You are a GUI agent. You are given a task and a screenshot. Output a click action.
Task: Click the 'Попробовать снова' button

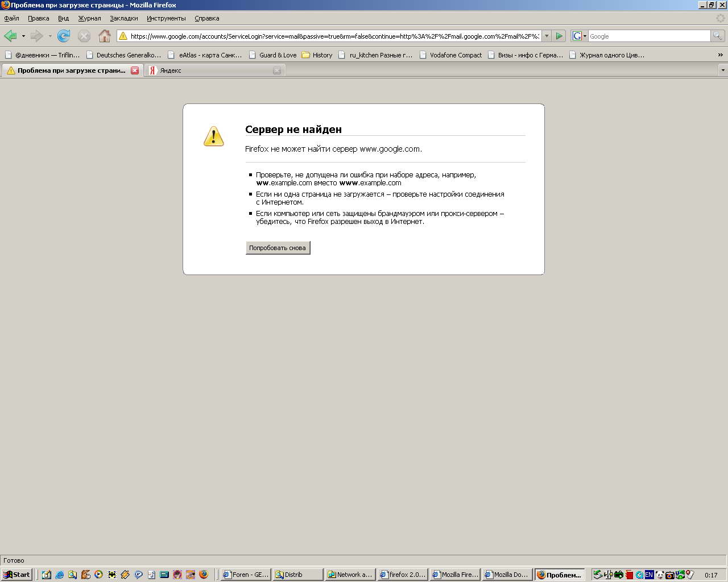278,248
